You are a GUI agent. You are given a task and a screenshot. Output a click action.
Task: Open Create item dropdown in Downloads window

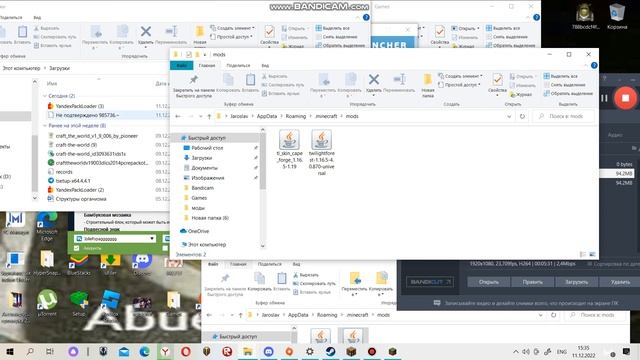click(232, 28)
